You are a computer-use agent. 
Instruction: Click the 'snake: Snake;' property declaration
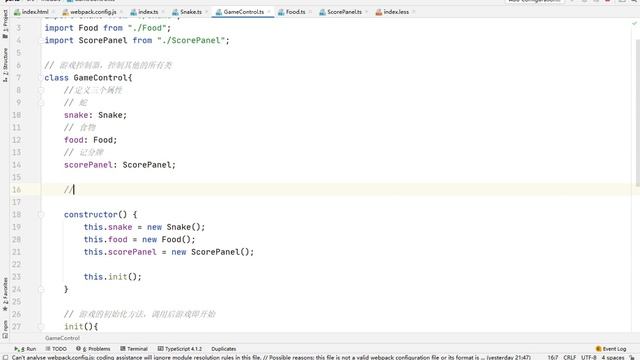95,115
